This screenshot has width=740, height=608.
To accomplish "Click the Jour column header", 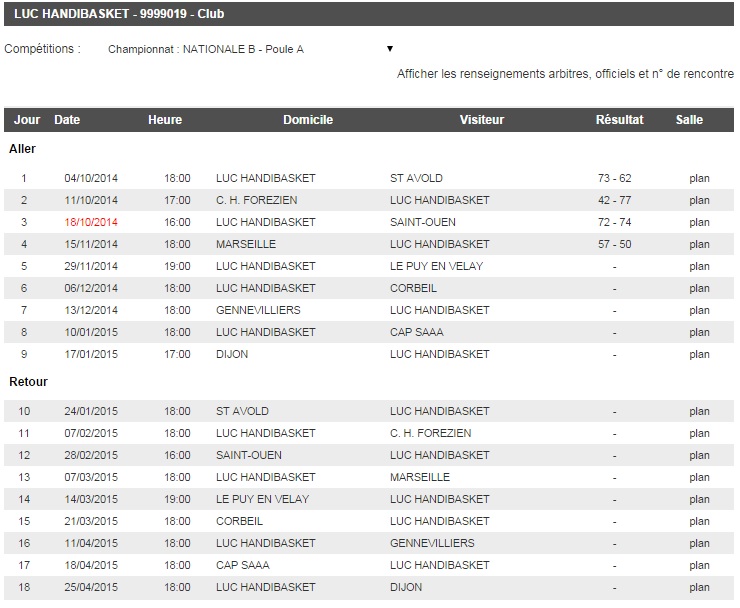I will [27, 120].
